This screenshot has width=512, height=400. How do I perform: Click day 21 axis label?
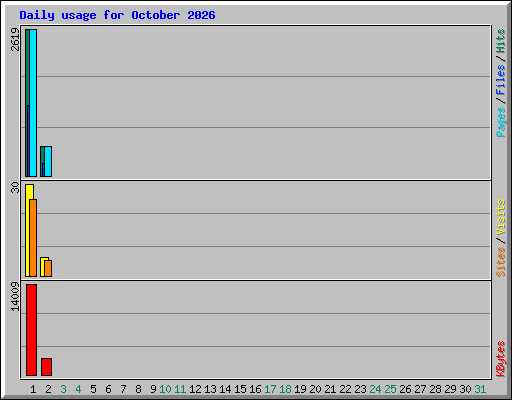tap(330, 389)
